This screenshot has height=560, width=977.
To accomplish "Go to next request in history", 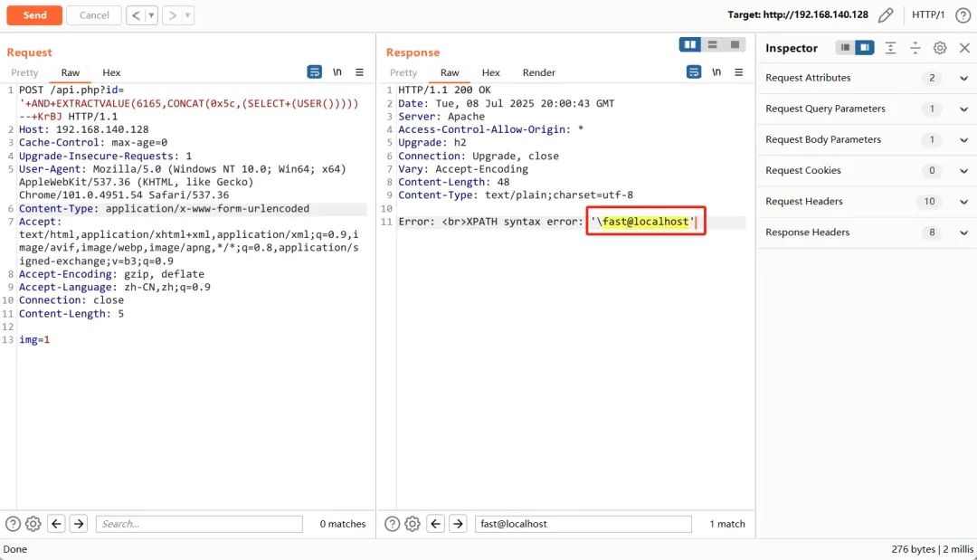I will click(x=173, y=15).
